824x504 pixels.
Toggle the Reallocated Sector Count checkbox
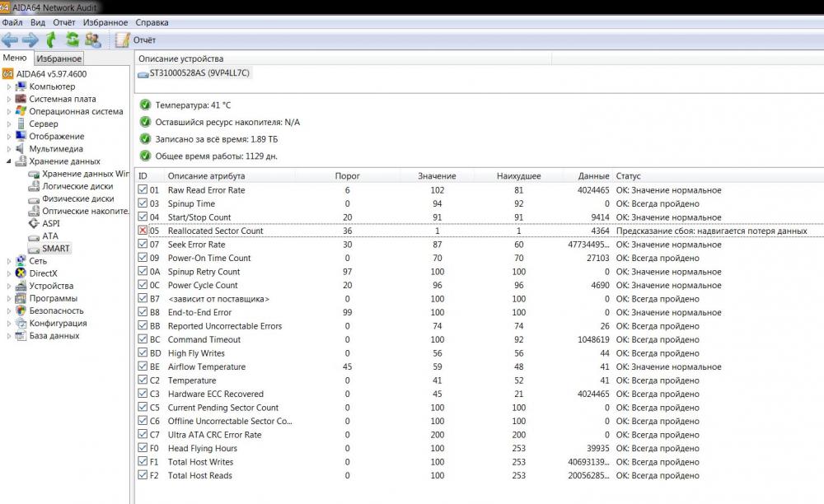click(143, 231)
